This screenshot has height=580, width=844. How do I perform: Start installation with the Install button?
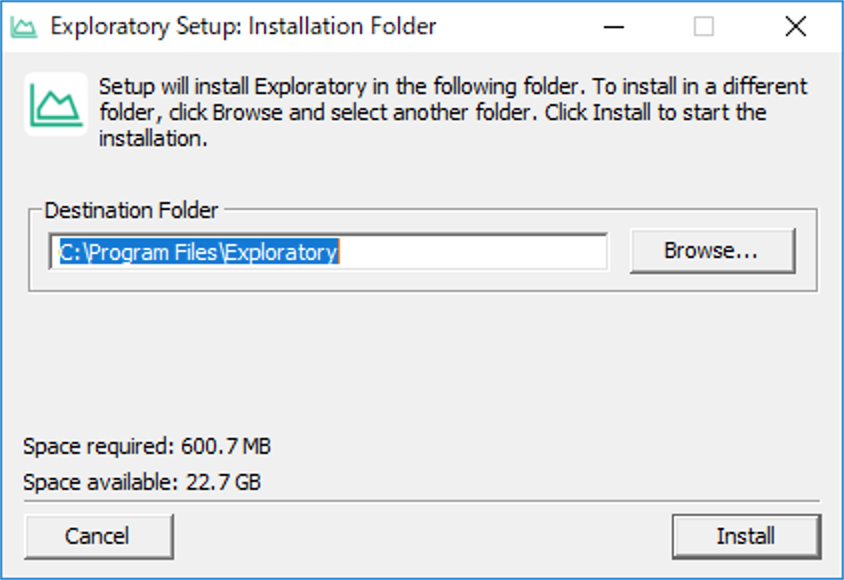click(x=747, y=536)
